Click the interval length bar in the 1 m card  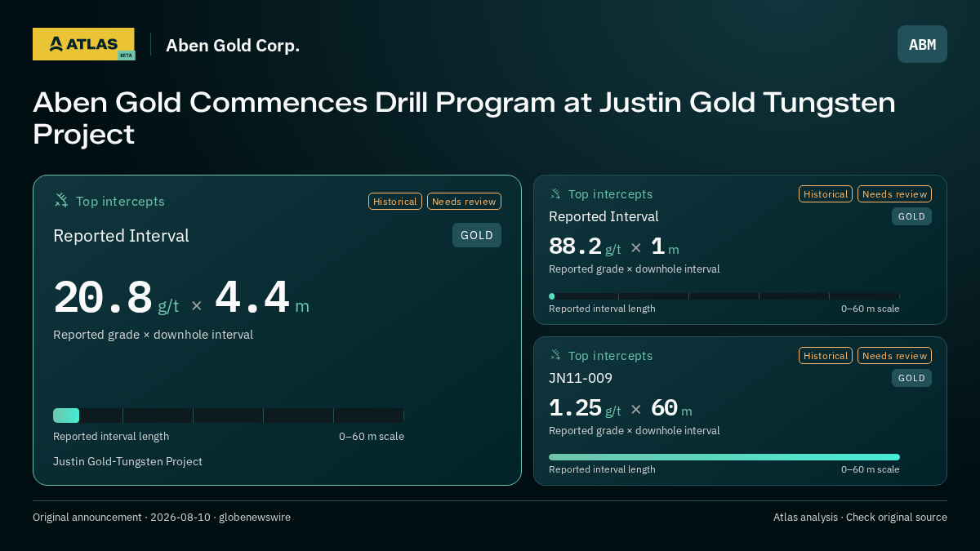tap(724, 296)
